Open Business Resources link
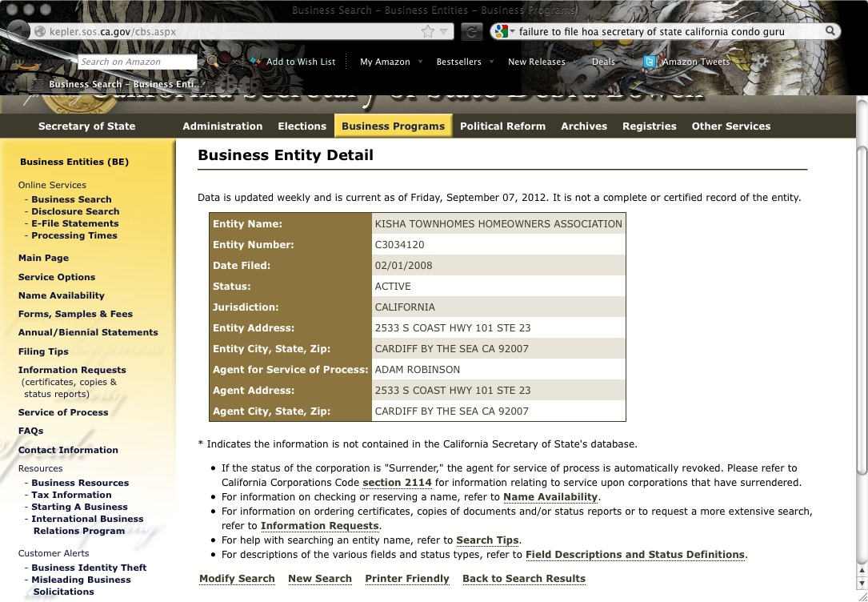This screenshot has width=868, height=602. [x=80, y=483]
